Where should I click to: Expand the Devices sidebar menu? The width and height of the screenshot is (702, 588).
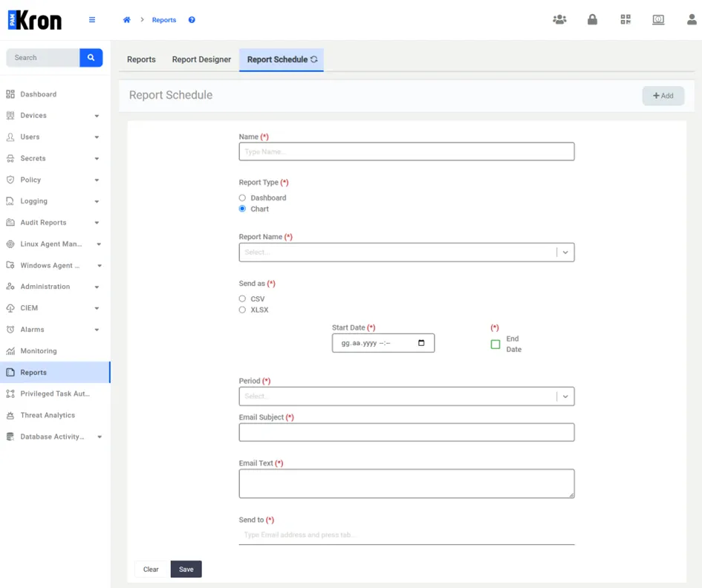click(x=53, y=116)
